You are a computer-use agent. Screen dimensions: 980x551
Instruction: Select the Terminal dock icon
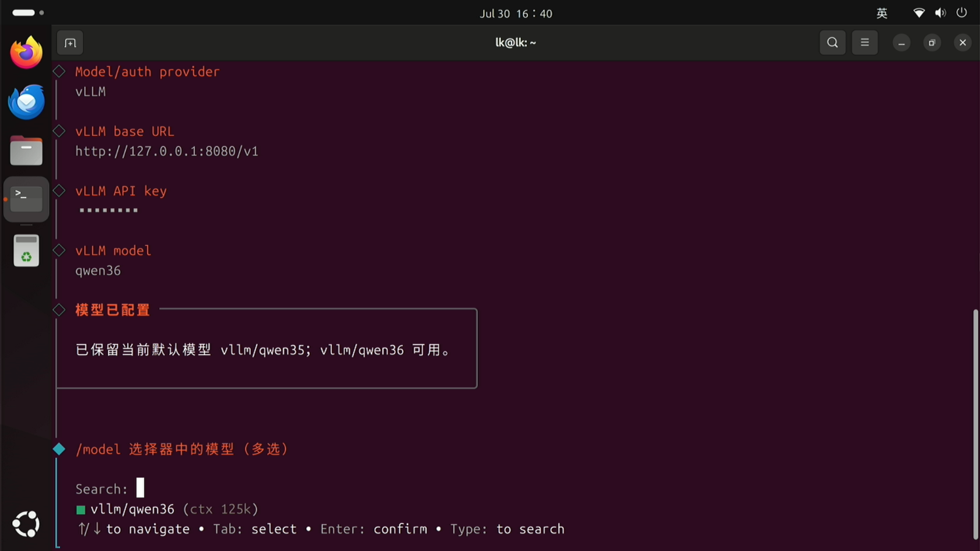click(26, 199)
